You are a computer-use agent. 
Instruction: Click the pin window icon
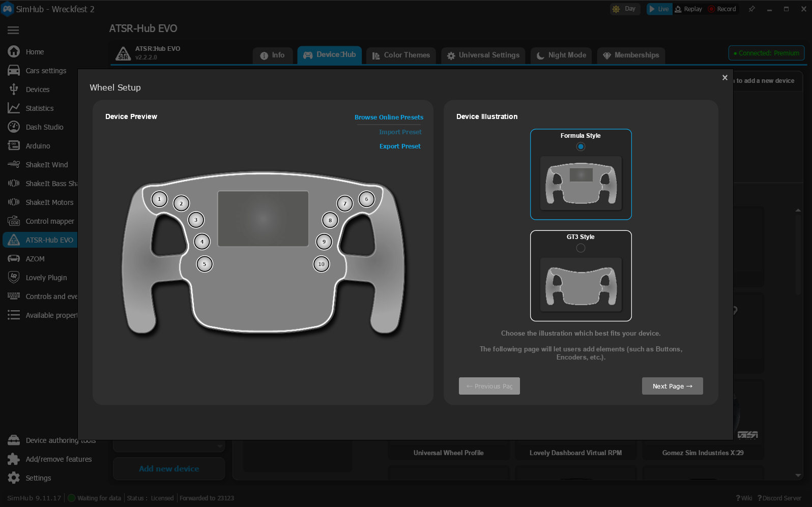(x=751, y=9)
